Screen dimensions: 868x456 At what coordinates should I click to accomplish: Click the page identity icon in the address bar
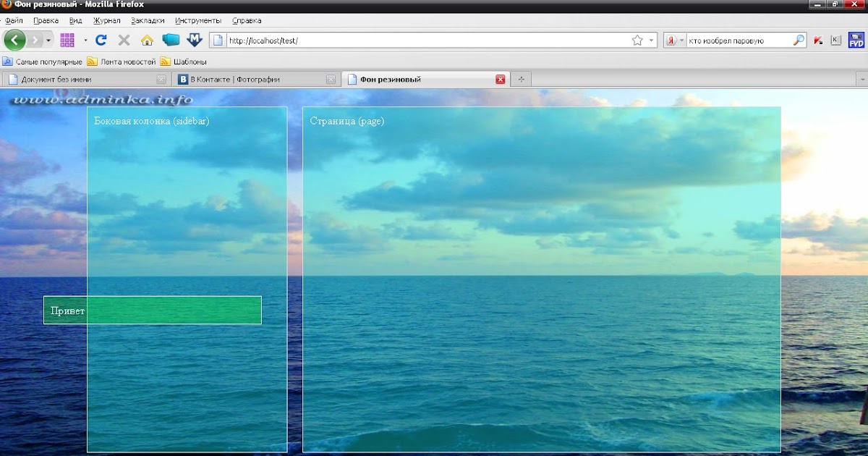point(218,41)
